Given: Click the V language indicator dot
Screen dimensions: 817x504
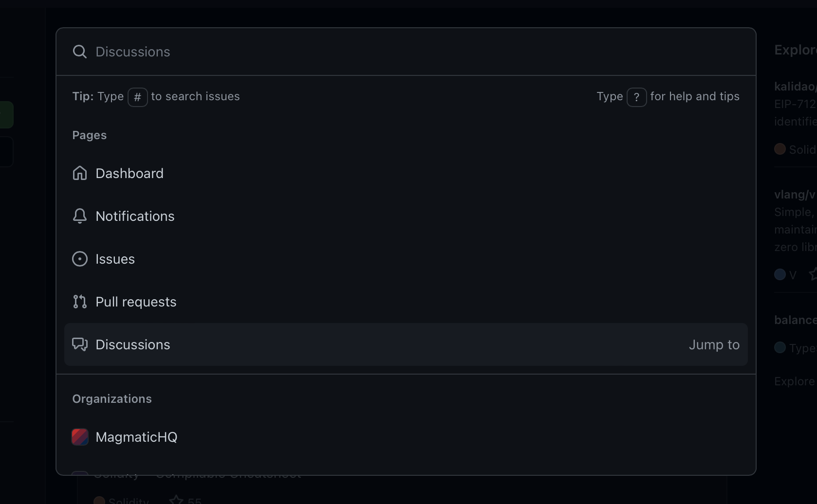Looking at the screenshot, I should tap(780, 274).
